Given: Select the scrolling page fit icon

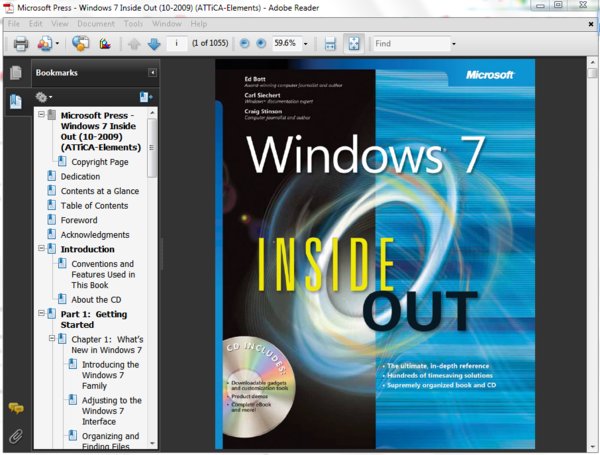Looking at the screenshot, I should click(x=330, y=44).
